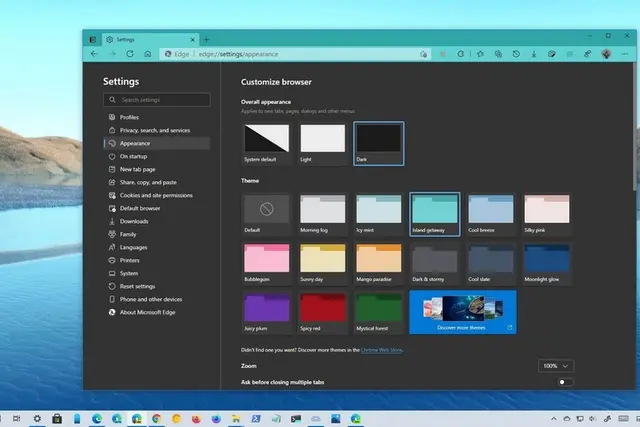Apply the Sunny day theme

tap(322, 263)
